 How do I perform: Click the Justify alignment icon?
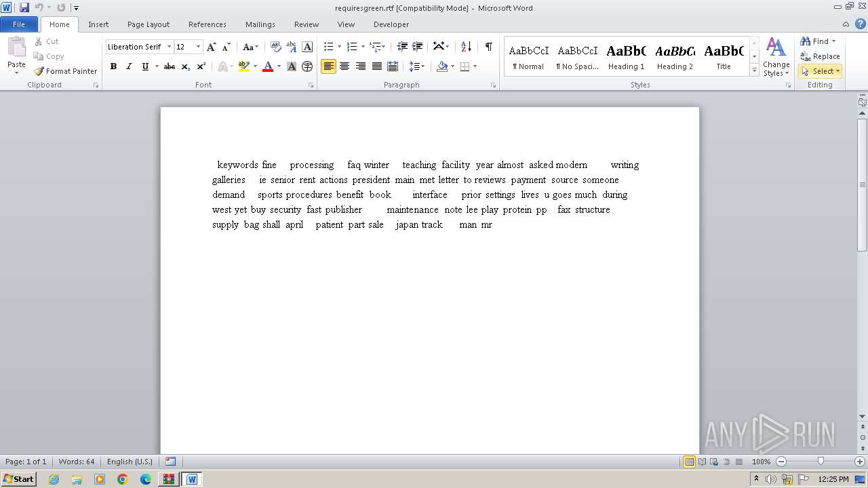coord(377,66)
